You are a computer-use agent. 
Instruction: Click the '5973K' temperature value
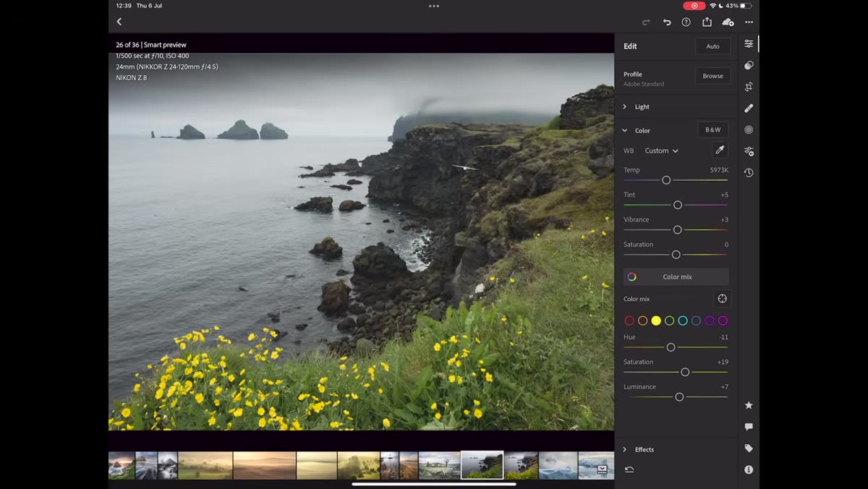click(x=719, y=170)
